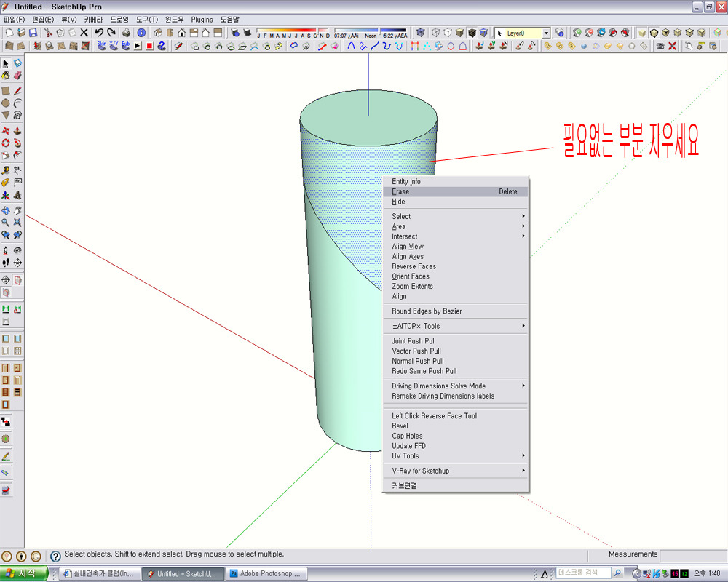Choose Erase from the context menu
The image size is (728, 582).
(x=401, y=192)
